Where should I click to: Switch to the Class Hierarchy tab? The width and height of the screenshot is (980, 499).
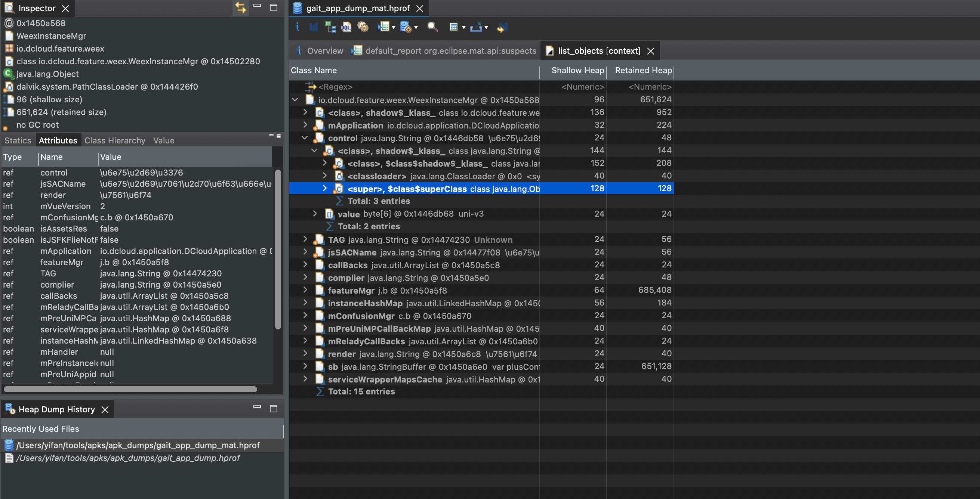point(115,140)
